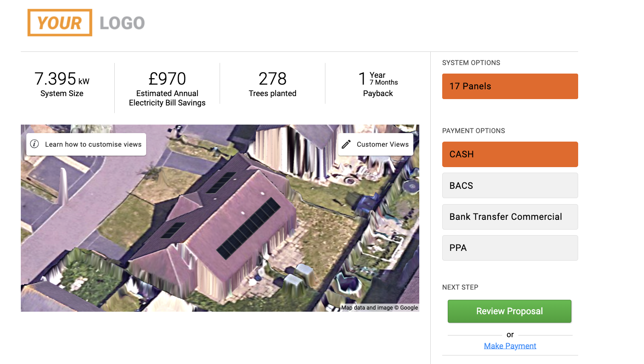
Task: Click the 278 Trees planted figure
Action: point(273,79)
